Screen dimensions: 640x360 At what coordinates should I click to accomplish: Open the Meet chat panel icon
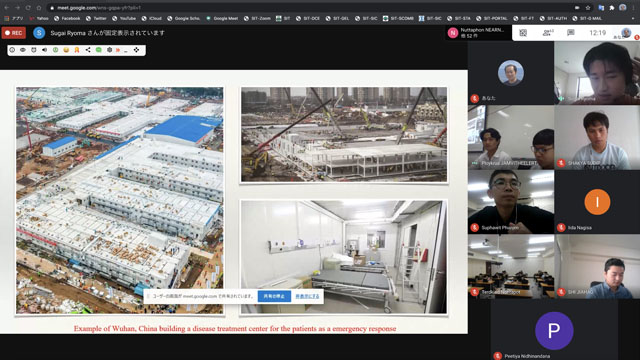pyautogui.click(x=571, y=33)
